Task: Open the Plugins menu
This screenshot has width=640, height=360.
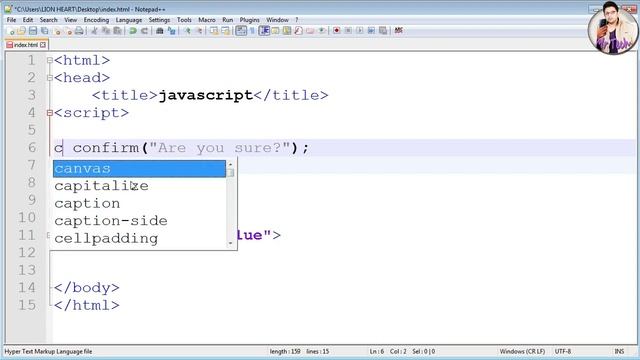Action: (x=249, y=20)
